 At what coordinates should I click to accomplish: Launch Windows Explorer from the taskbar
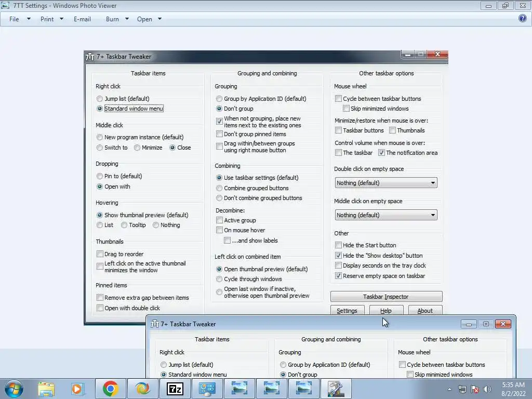point(46,389)
